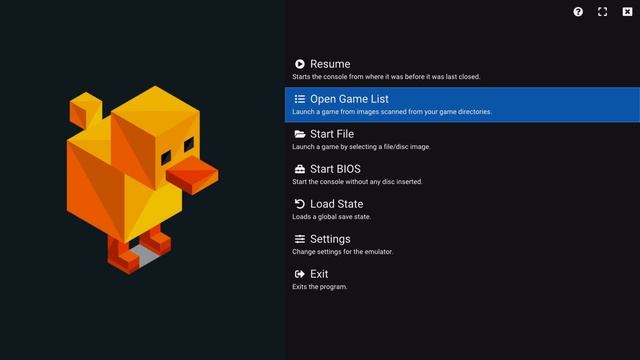Close the app with the X icon
Screen dimensions: 640x360
(627, 12)
